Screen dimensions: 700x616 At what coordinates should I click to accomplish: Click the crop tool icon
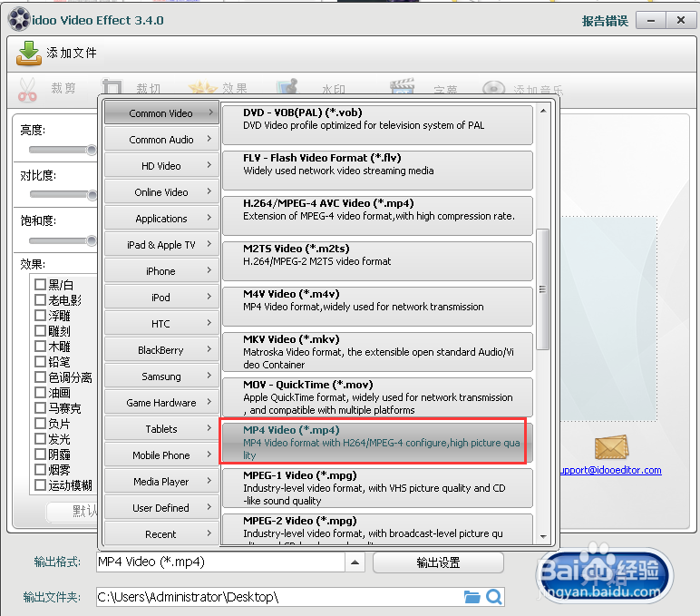[x=112, y=87]
